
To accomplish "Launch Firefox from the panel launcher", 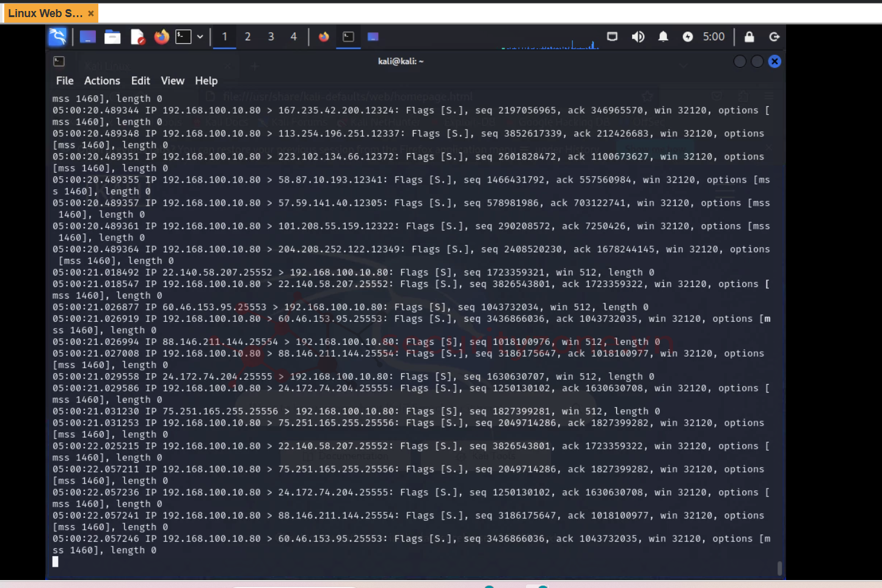I will [x=161, y=37].
